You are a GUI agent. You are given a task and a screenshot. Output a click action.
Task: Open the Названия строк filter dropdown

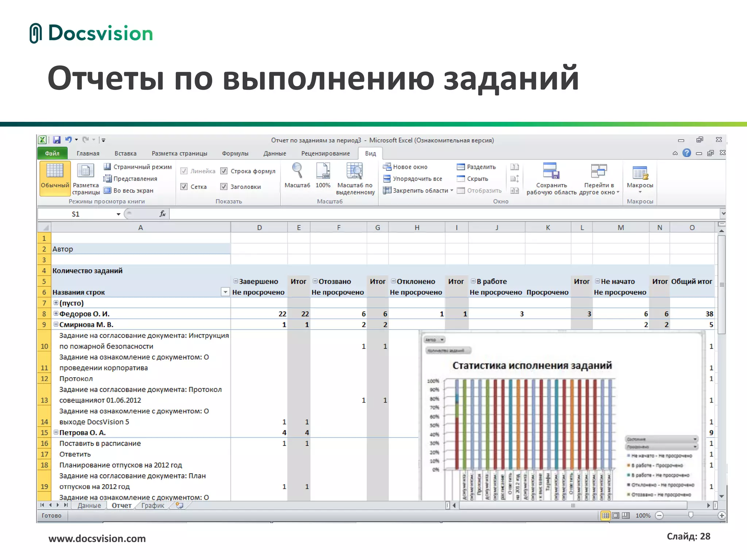click(x=225, y=292)
